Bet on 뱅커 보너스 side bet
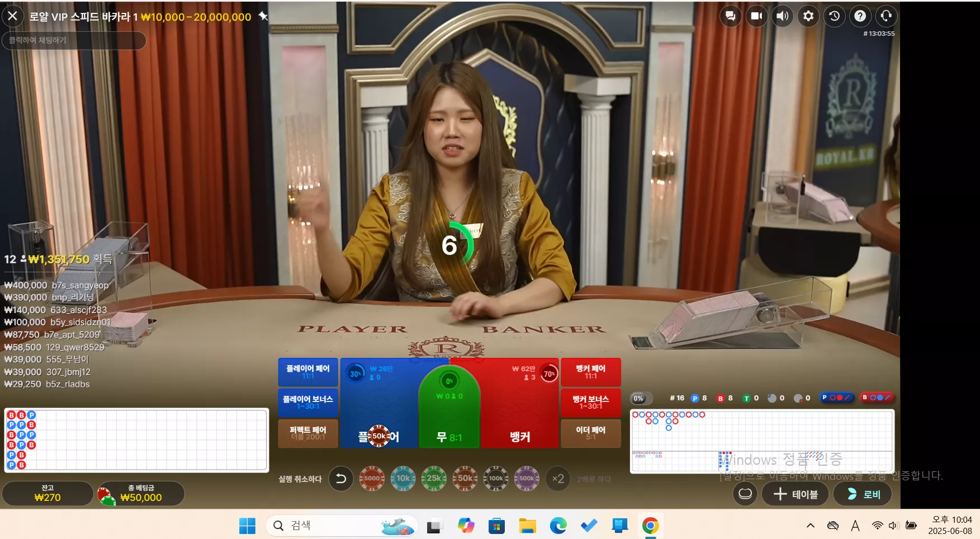The height and width of the screenshot is (539, 980). [591, 402]
